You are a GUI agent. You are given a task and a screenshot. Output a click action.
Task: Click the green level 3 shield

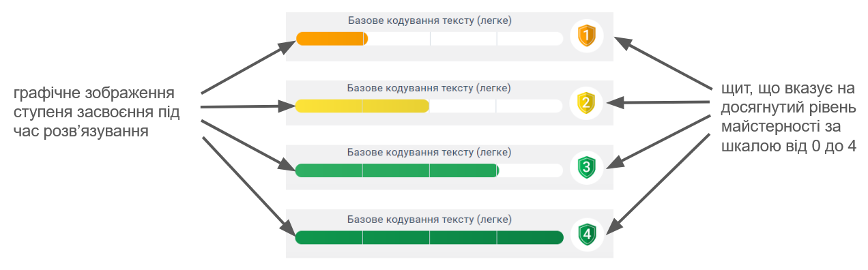(x=587, y=168)
